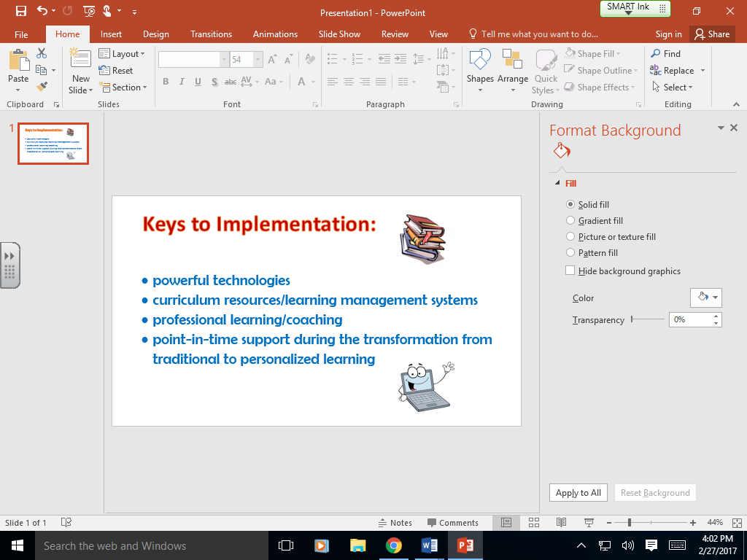Open the fill Color dropdown
The height and width of the screenshot is (560, 747).
click(705, 297)
